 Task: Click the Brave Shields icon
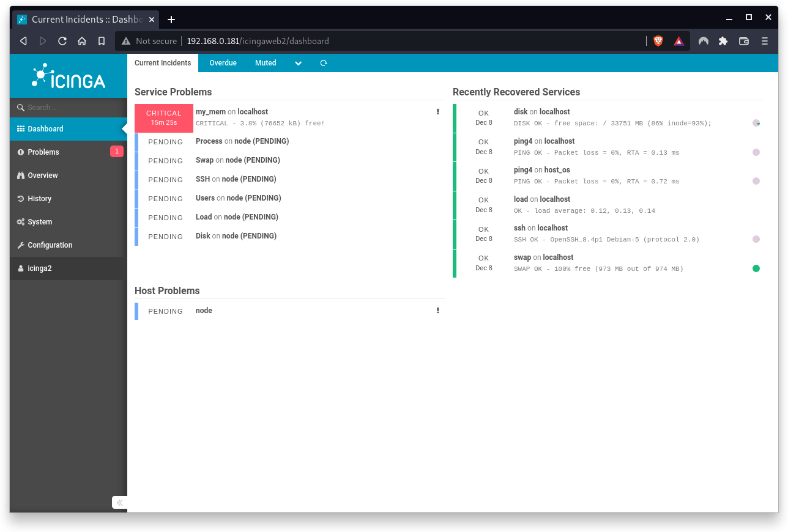(x=658, y=41)
